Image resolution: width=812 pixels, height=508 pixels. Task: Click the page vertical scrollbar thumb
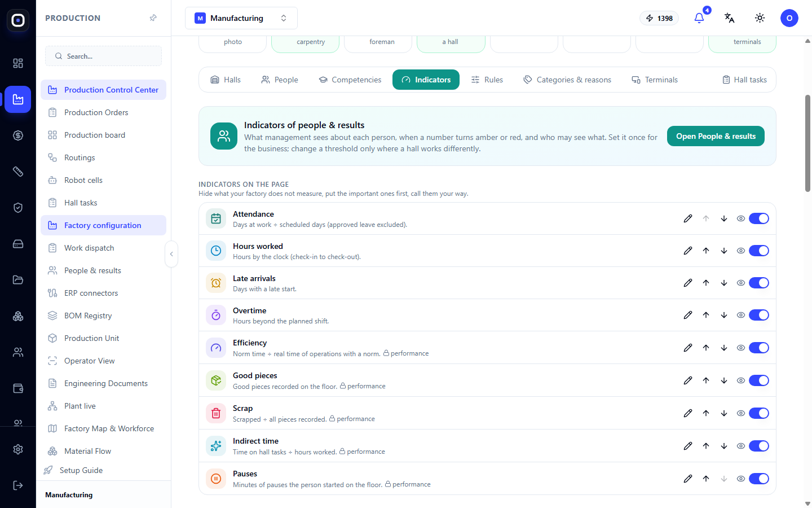807,143
